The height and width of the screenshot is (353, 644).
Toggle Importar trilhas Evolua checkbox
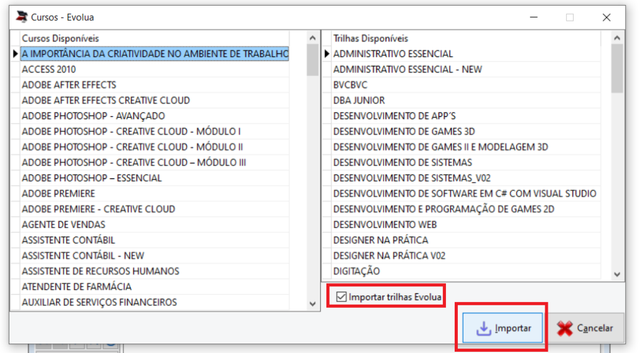point(341,297)
